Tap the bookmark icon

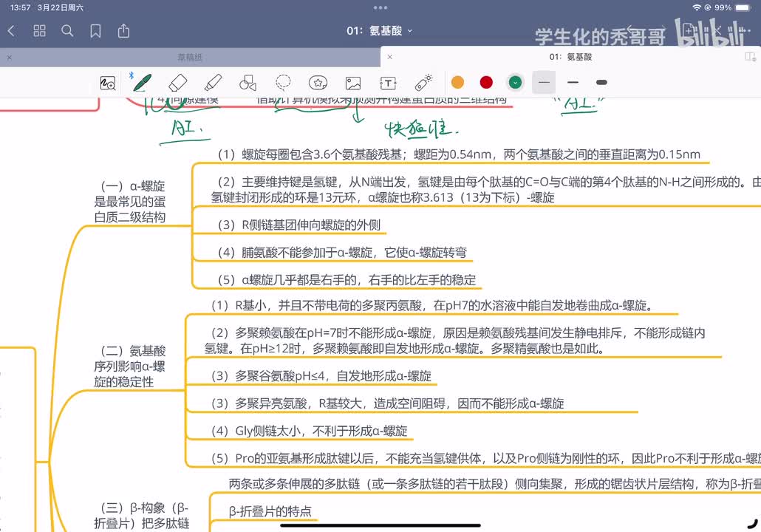[x=95, y=31]
